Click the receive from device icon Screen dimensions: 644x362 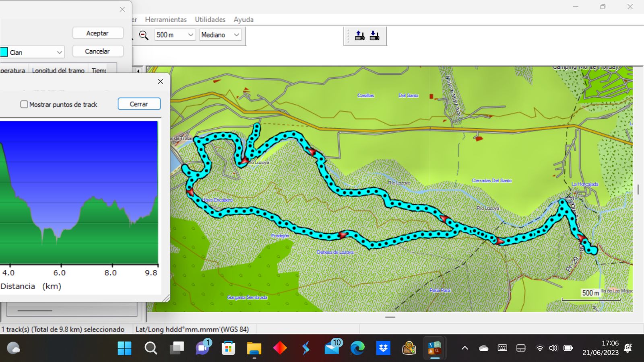click(375, 36)
